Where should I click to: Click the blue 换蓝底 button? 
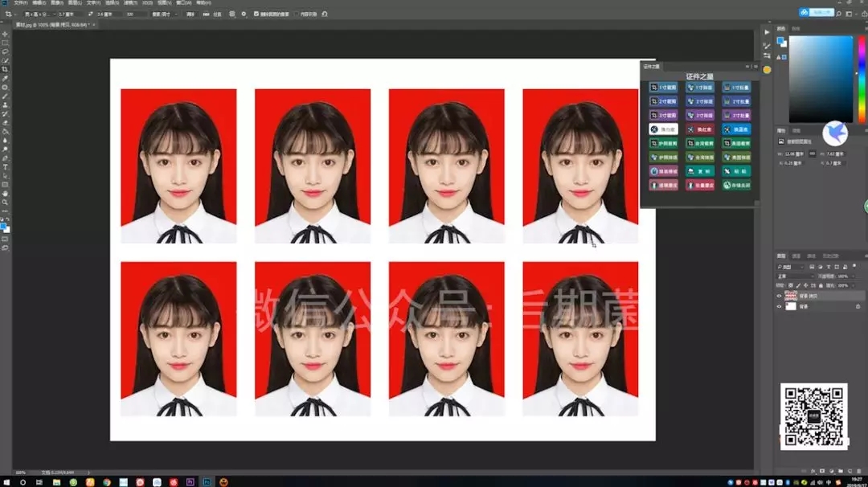(736, 129)
